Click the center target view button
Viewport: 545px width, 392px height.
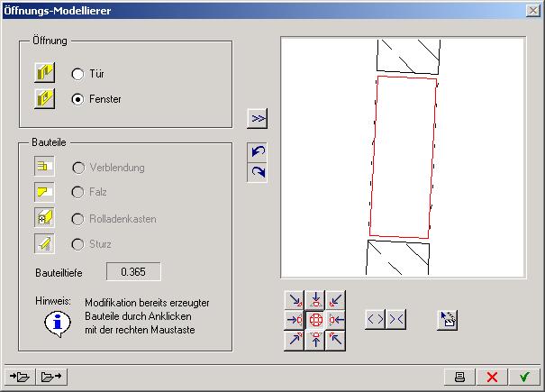tap(315, 320)
